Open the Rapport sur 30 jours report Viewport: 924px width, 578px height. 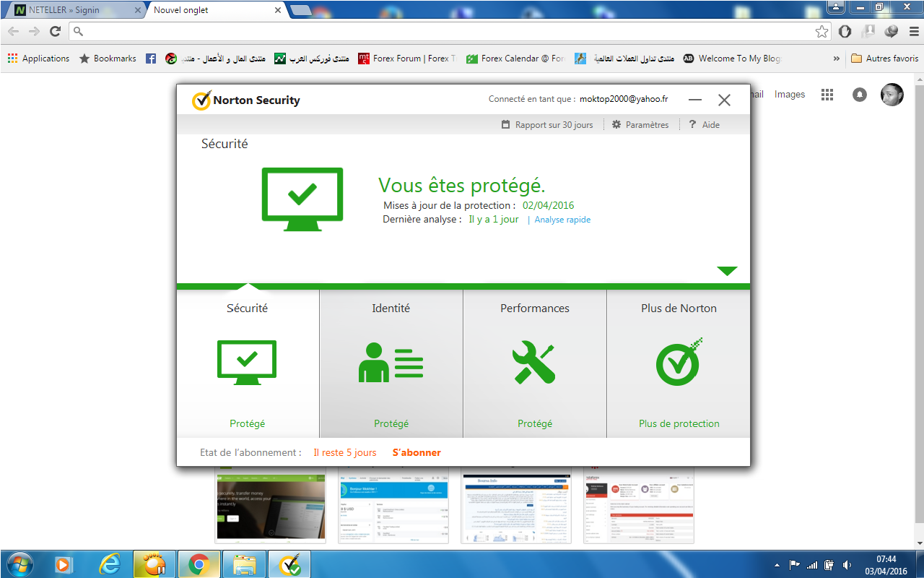click(x=547, y=125)
